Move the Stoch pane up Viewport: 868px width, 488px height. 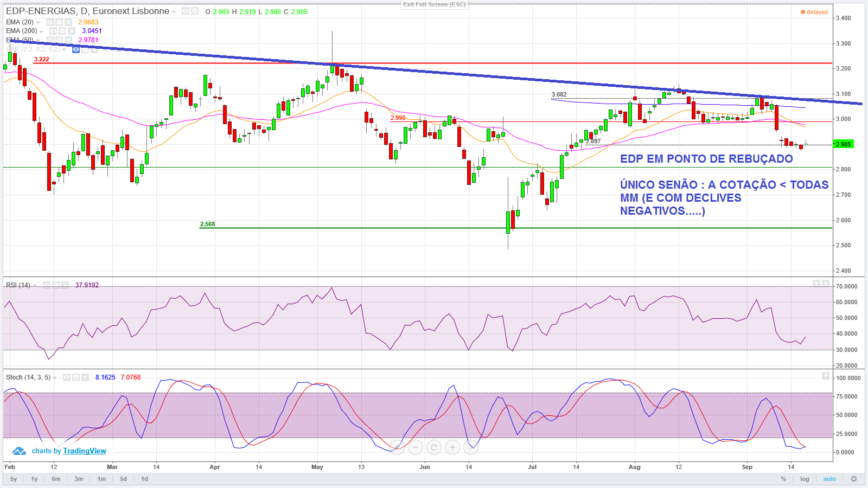(825, 375)
